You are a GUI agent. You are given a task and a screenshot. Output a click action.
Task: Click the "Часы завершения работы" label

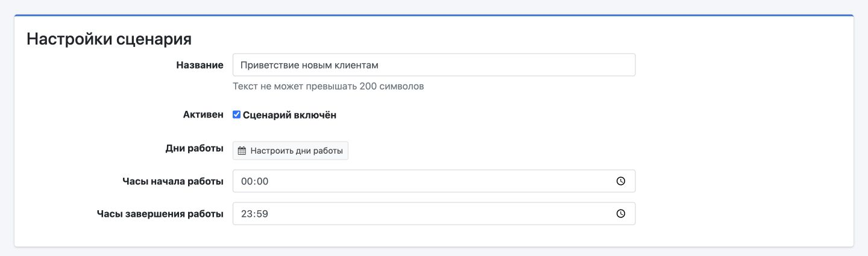point(160,214)
